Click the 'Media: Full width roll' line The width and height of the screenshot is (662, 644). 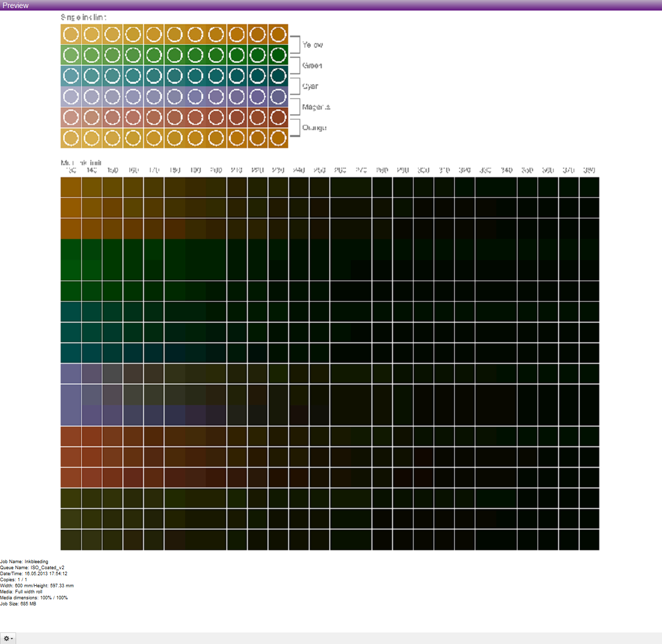click(x=21, y=592)
